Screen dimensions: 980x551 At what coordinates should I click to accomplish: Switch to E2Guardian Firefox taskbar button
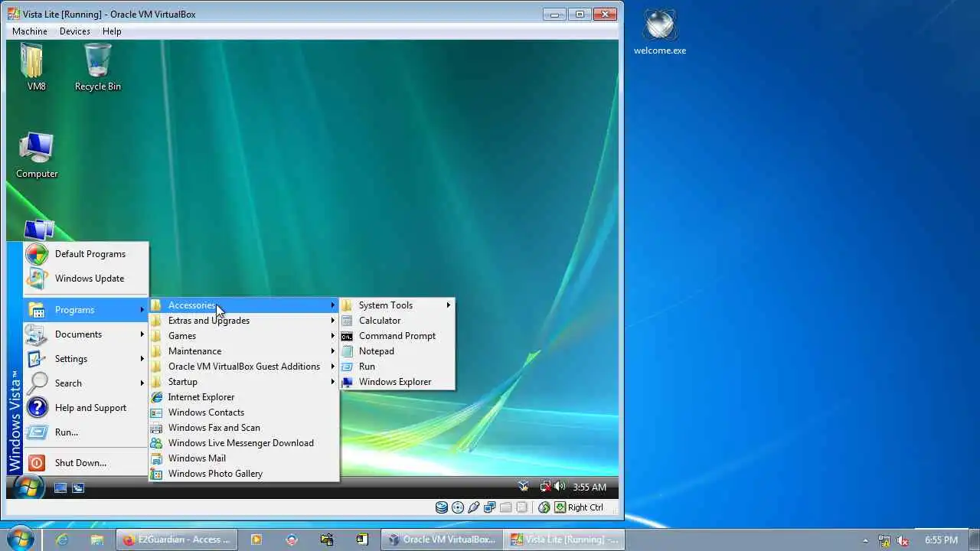[177, 540]
